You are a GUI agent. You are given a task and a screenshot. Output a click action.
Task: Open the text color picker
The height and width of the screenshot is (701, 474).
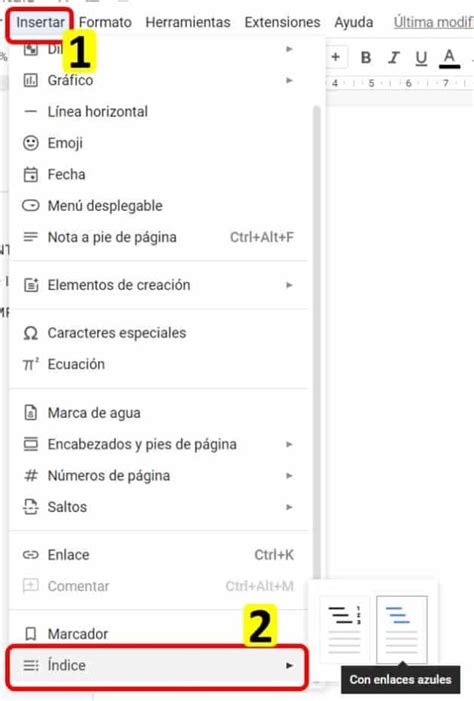[449, 58]
